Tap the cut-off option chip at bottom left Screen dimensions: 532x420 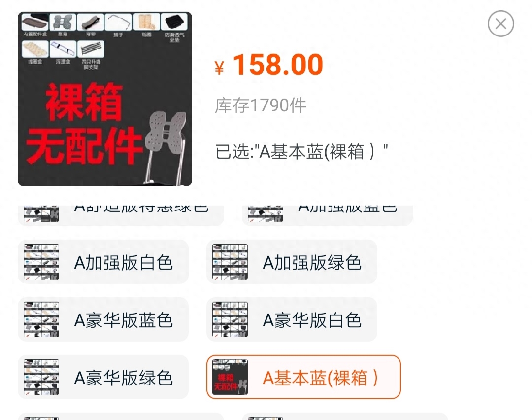pyautogui.click(x=121, y=417)
